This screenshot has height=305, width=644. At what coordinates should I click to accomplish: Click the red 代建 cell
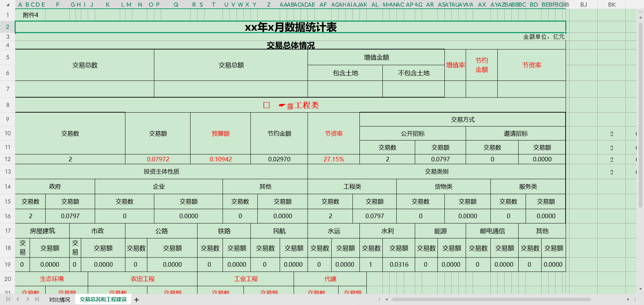330,279
